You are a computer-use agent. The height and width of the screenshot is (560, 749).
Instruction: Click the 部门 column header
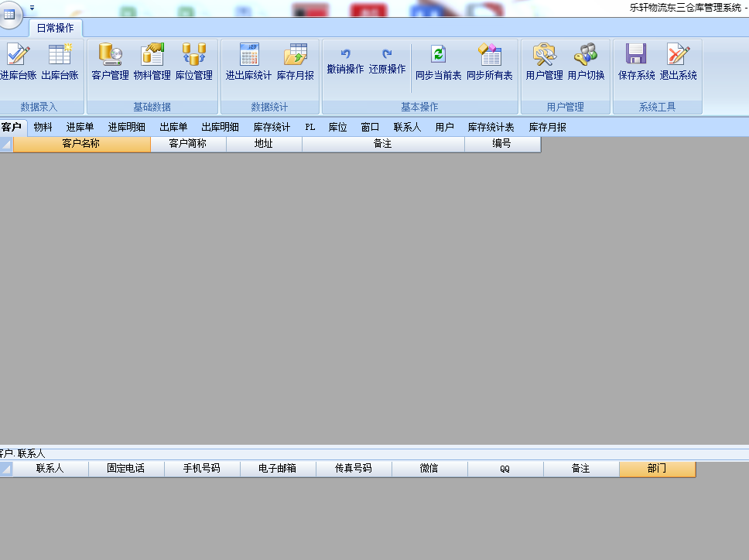[x=657, y=469]
